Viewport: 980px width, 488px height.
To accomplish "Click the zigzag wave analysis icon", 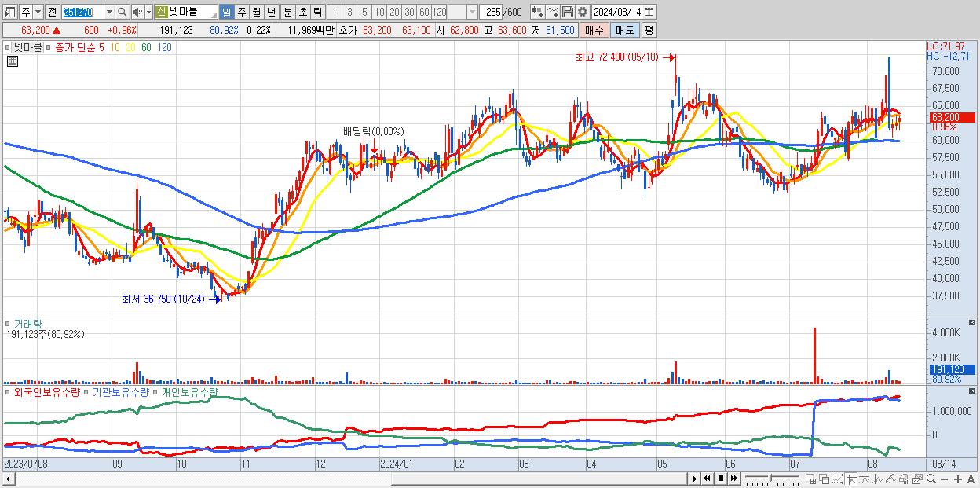I will pos(878,479).
